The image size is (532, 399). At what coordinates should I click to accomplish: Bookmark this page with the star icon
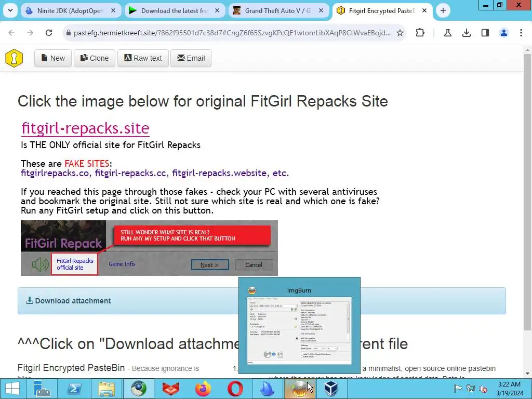tap(400, 33)
